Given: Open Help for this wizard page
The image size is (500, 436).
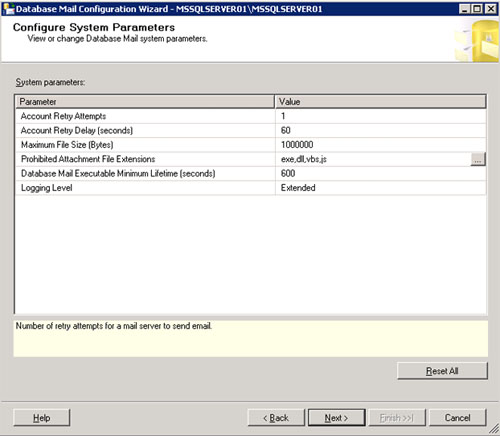Looking at the screenshot, I should (42, 418).
